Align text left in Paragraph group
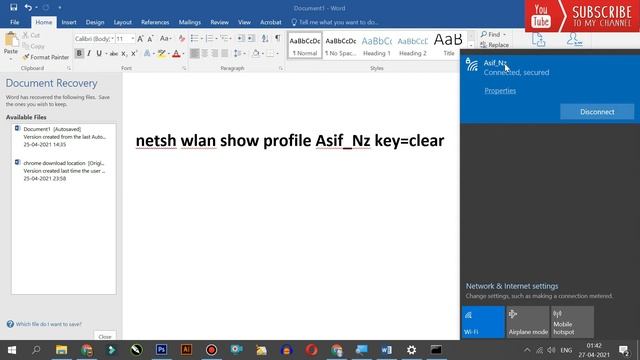Image resolution: width=640 pixels, height=360 pixels. coord(195,53)
